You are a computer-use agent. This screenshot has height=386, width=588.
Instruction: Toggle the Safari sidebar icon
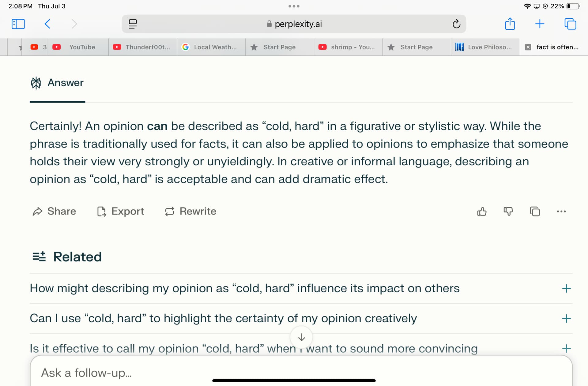click(x=18, y=24)
